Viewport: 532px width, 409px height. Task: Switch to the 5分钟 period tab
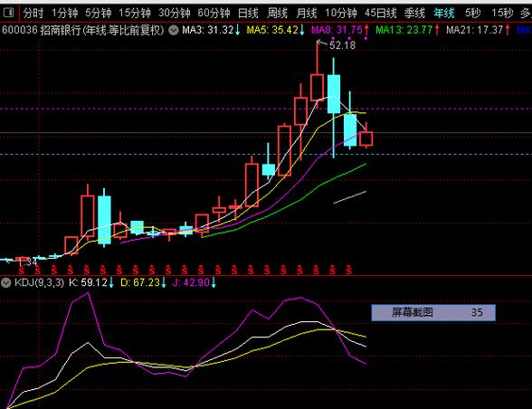(98, 14)
